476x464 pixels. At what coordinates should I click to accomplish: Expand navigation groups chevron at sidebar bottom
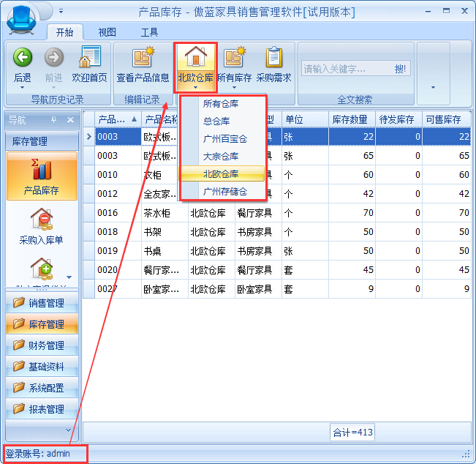pos(69,430)
